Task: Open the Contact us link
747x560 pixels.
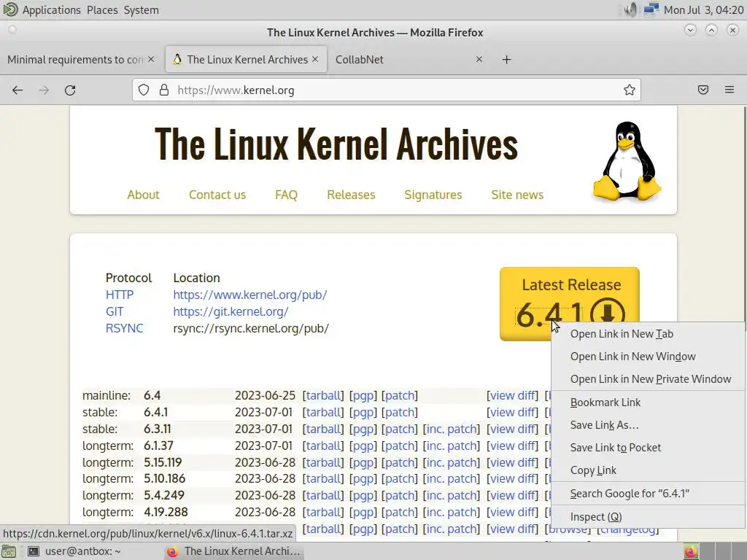Action: tap(217, 195)
